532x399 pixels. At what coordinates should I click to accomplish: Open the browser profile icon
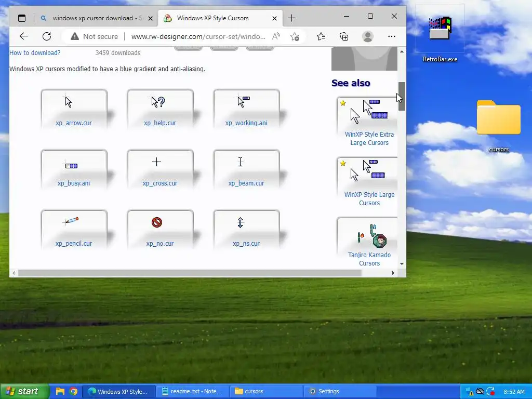[367, 36]
